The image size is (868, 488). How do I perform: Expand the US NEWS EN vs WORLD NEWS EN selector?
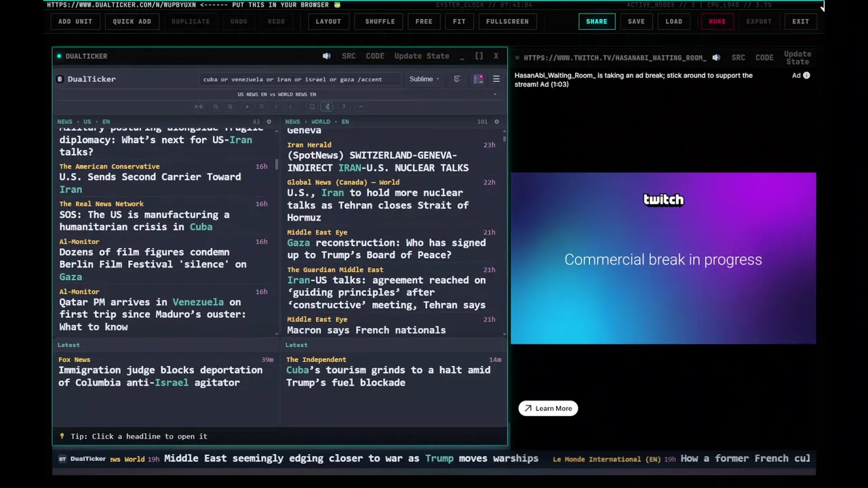pyautogui.click(x=279, y=94)
